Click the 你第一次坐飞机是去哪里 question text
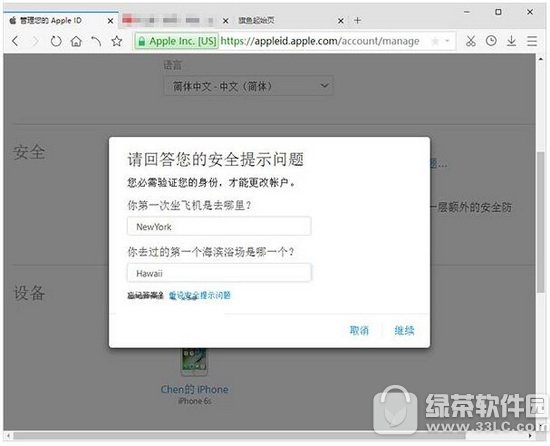The image size is (550, 446). [x=189, y=205]
